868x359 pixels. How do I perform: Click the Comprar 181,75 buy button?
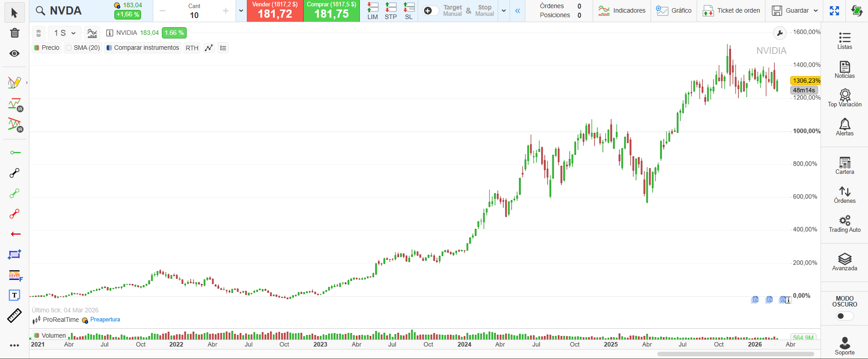pos(331,11)
